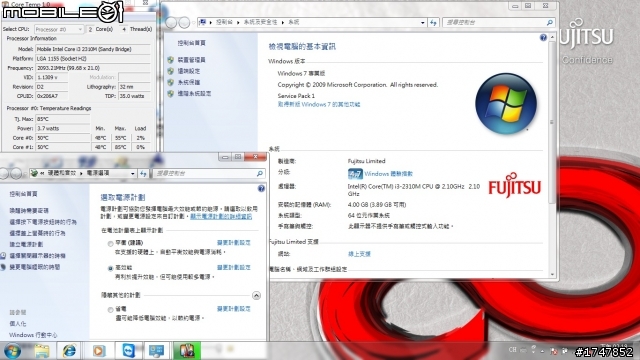The image size is (640, 360).
Task: Open 個人化 link in Power Options sidebar
Action: pyautogui.click(x=18, y=324)
